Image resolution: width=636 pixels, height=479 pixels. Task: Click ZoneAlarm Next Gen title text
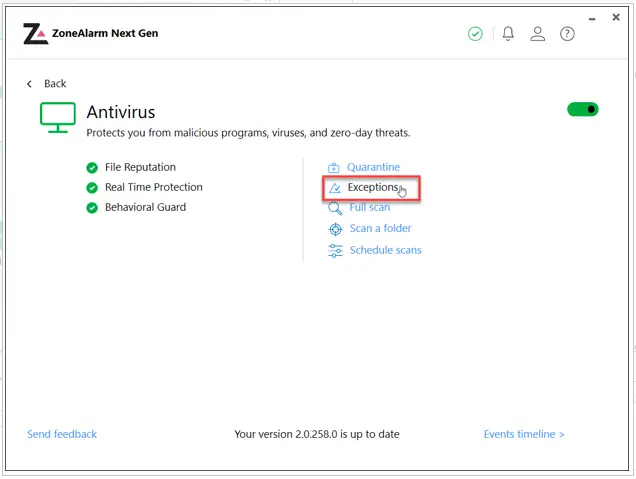pos(105,33)
